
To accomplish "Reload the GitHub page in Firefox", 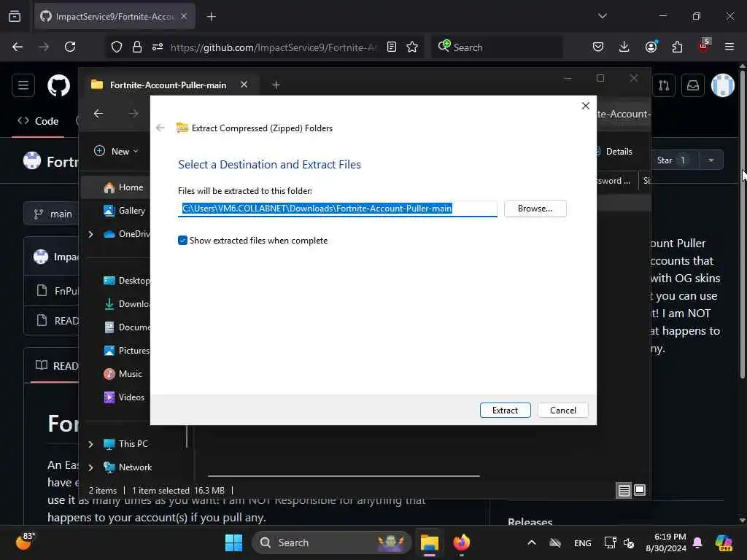I will pyautogui.click(x=70, y=47).
